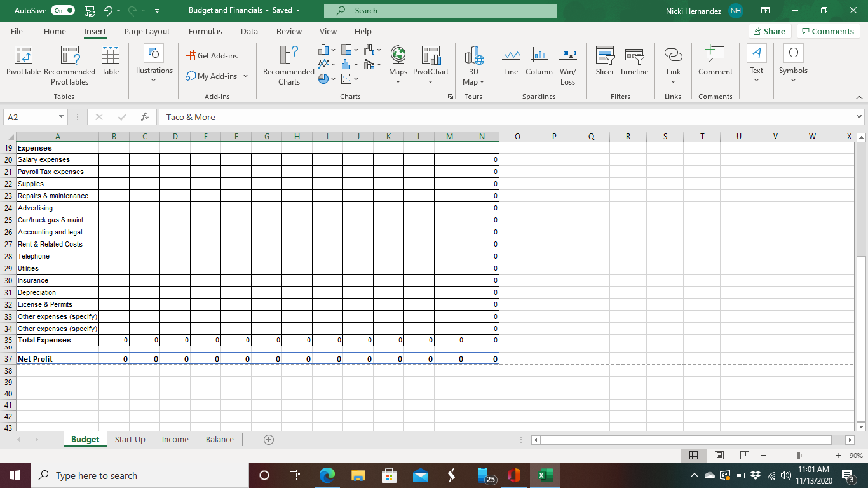Image resolution: width=868 pixels, height=488 pixels.
Task: Insert a PivotTable
Action: coord(24,64)
